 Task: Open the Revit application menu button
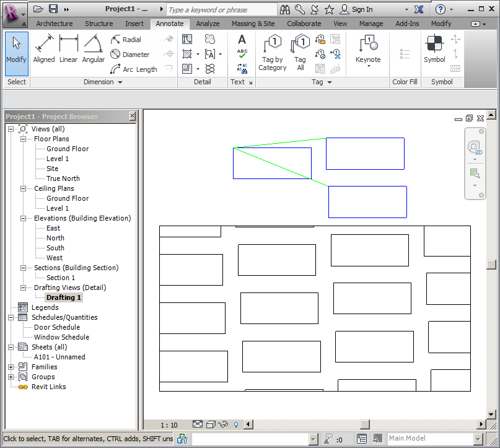tap(15, 15)
